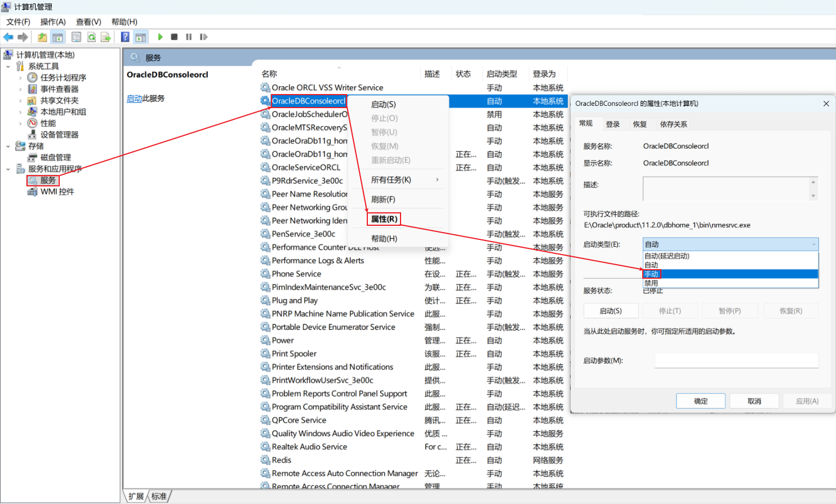This screenshot has width=836, height=504.
Task: Click the restart service toolbar icon
Action: click(x=204, y=37)
